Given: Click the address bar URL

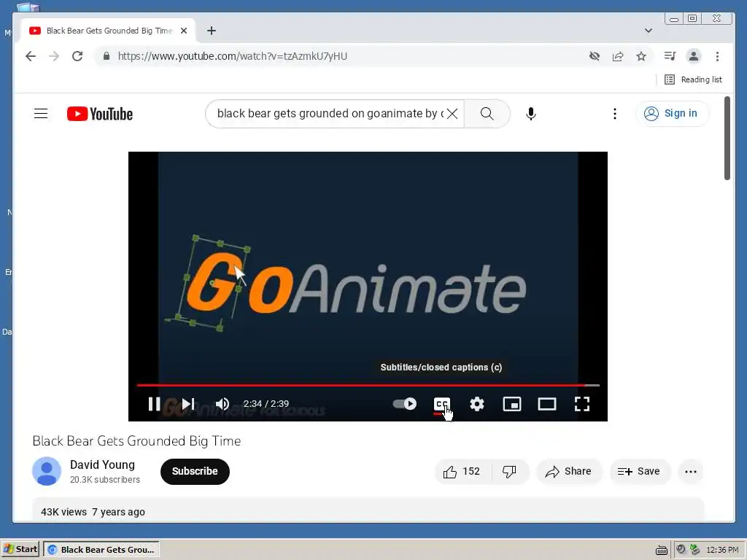Looking at the screenshot, I should pos(233,56).
